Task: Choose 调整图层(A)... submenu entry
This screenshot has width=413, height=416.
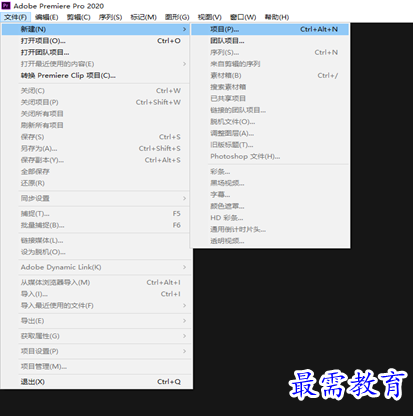Action: 270,133
